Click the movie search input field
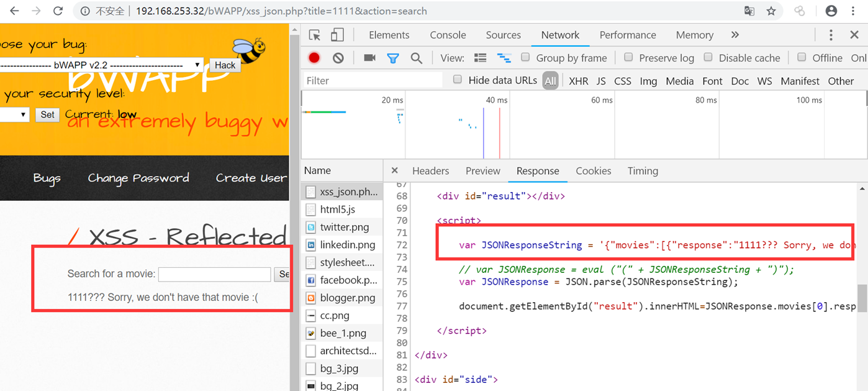 point(214,274)
